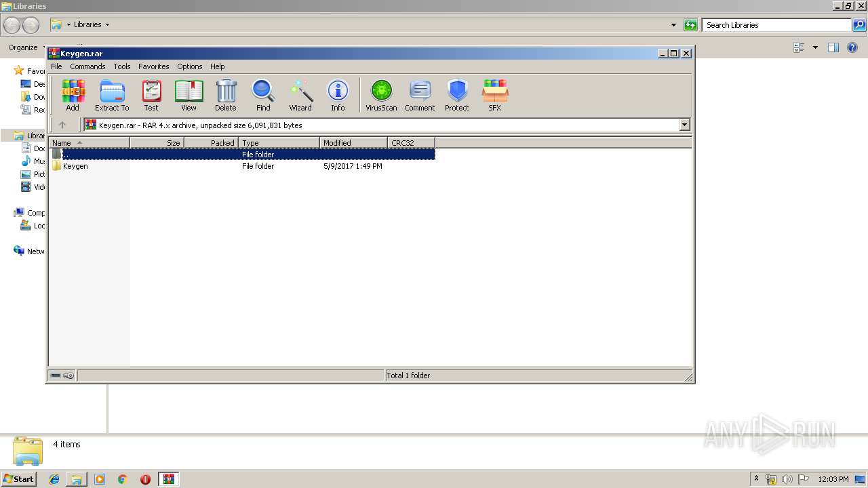Select Favorites in the Explorer sidebar
Viewport: 868px width, 488px height.
click(x=29, y=71)
